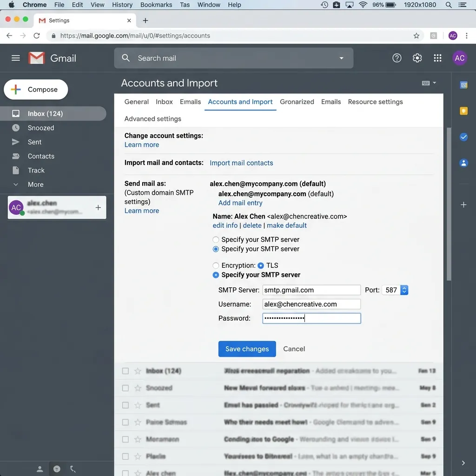
Task: Open the Gmail main menu hamburger icon
Action: pos(16,58)
